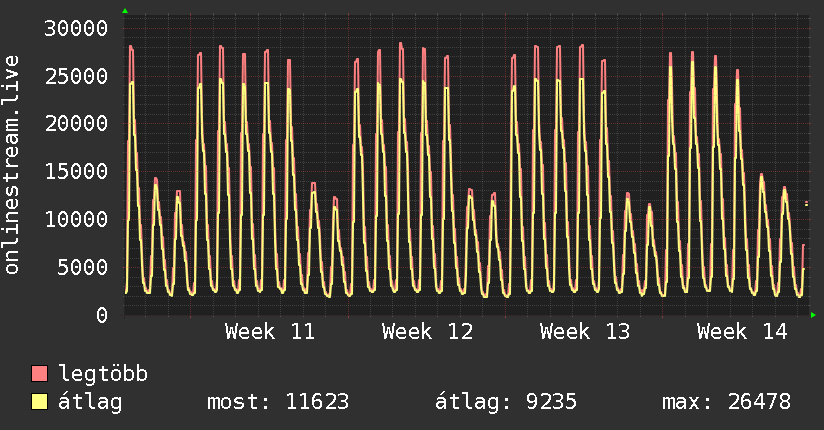
Task: Click the 5000 Y-axis tick label
Action: coord(83,267)
